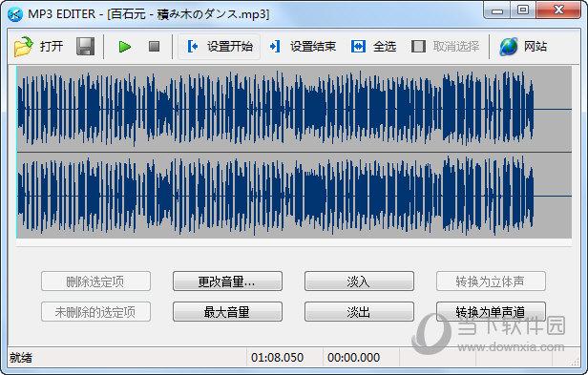Minimize the MP3 EDITER window
588x375 pixels.
point(497,10)
